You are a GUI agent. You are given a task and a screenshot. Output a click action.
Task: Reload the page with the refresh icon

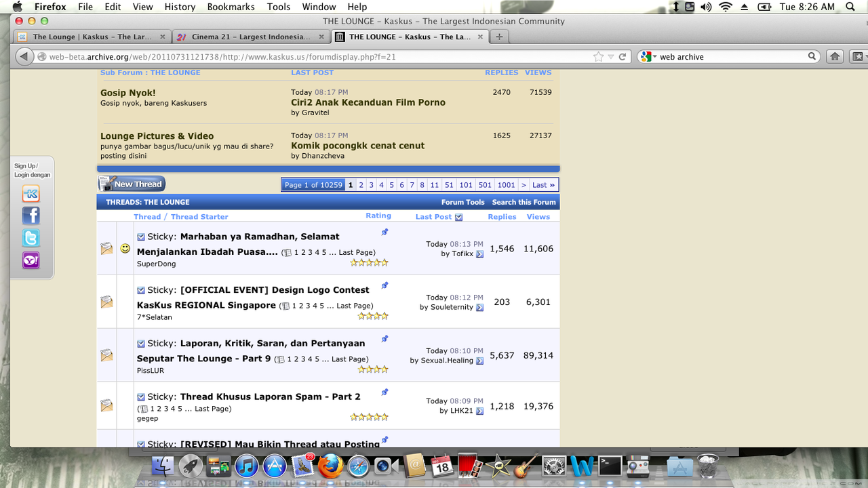[623, 57]
